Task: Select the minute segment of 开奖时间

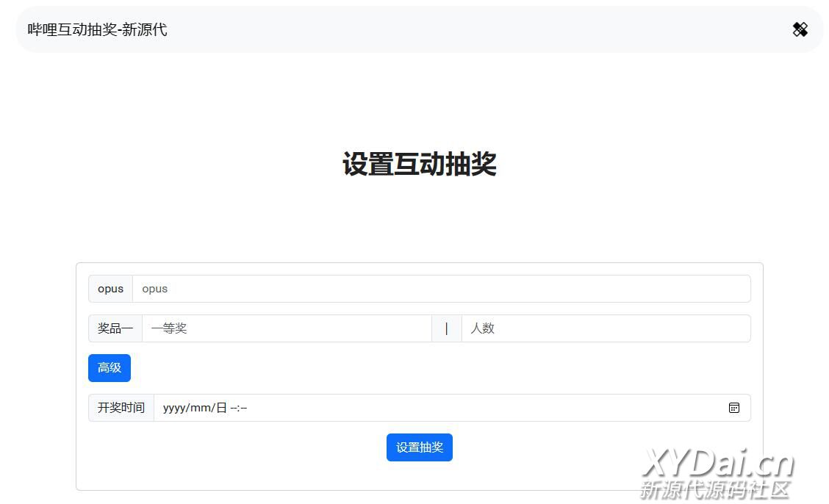Action: point(244,408)
